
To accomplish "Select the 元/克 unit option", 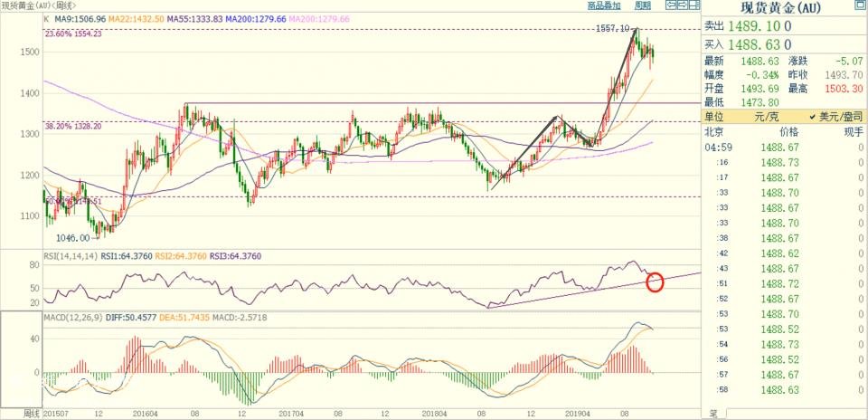I will click(x=765, y=118).
